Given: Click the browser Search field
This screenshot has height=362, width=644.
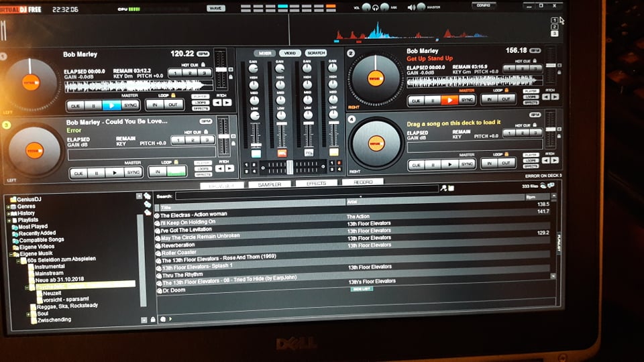Looking at the screenshot, I should click(x=307, y=193).
